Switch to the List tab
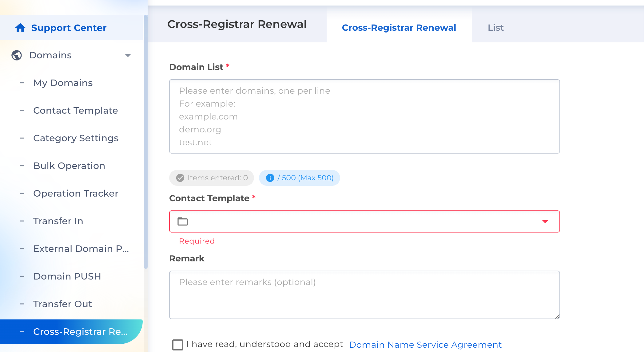The width and height of the screenshot is (644, 352). click(x=495, y=28)
